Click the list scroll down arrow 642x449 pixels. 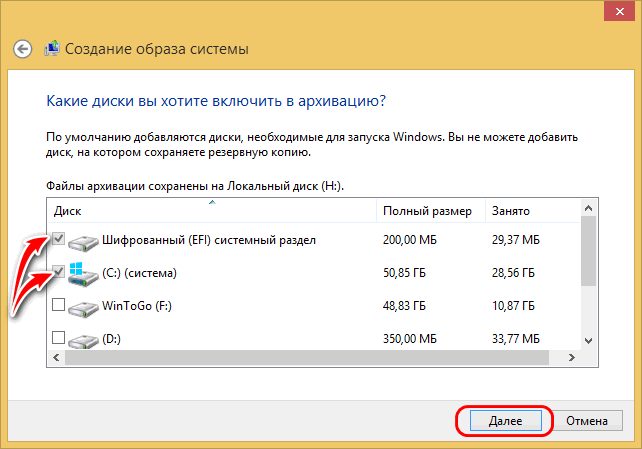[x=588, y=341]
